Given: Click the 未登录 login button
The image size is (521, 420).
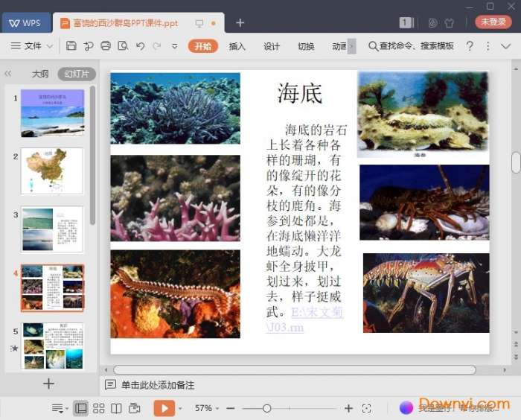Looking at the screenshot, I should click(493, 22).
